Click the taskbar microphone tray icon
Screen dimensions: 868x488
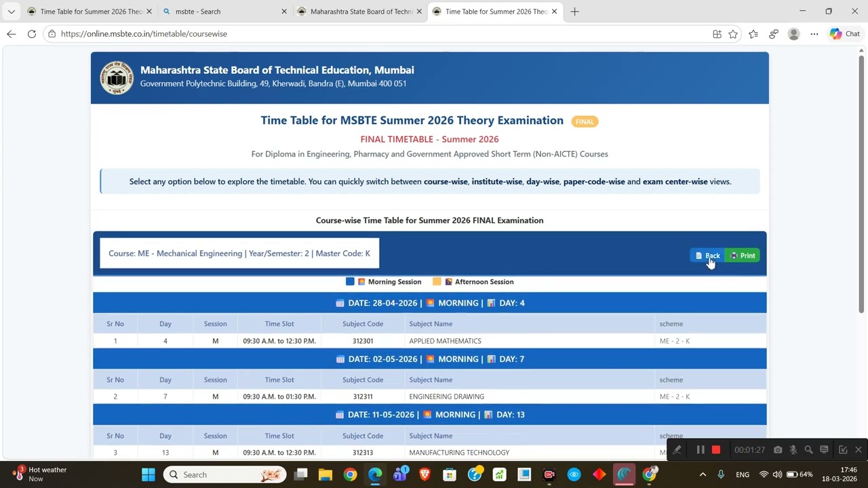point(721,474)
